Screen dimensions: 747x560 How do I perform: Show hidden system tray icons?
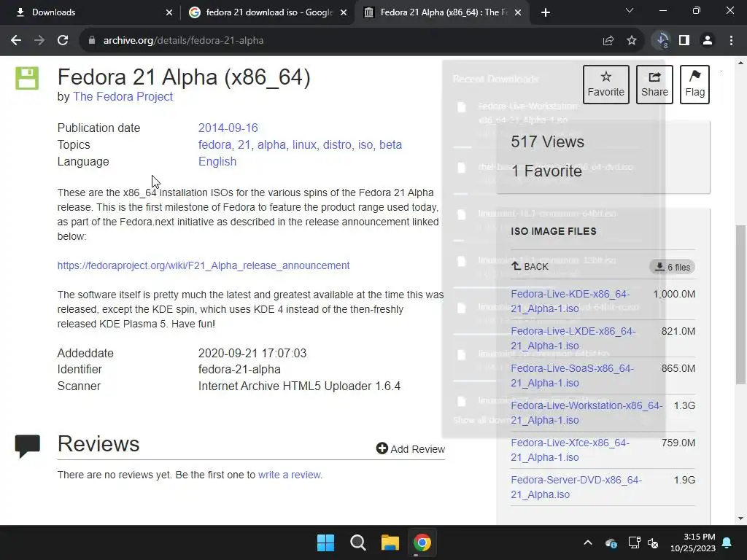pyautogui.click(x=588, y=542)
